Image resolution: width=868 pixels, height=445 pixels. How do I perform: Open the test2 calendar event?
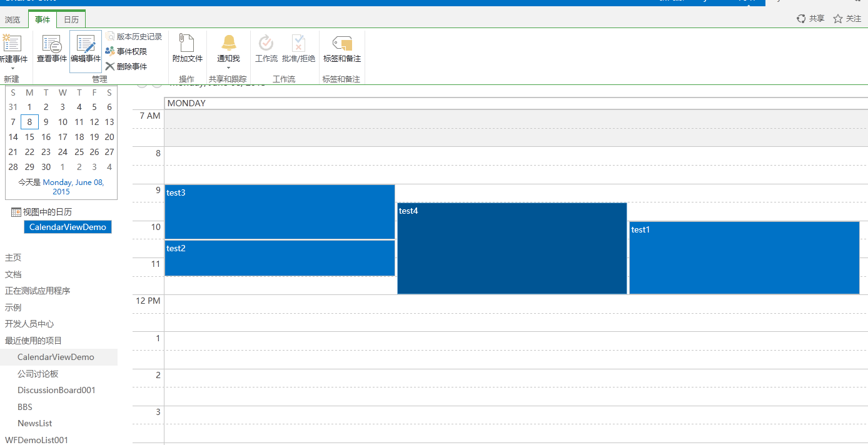click(280, 258)
